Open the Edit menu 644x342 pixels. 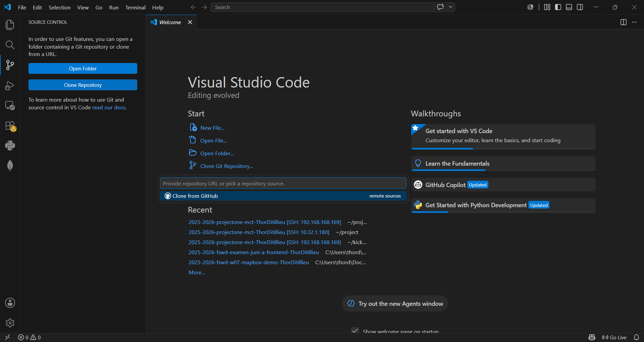(x=37, y=7)
